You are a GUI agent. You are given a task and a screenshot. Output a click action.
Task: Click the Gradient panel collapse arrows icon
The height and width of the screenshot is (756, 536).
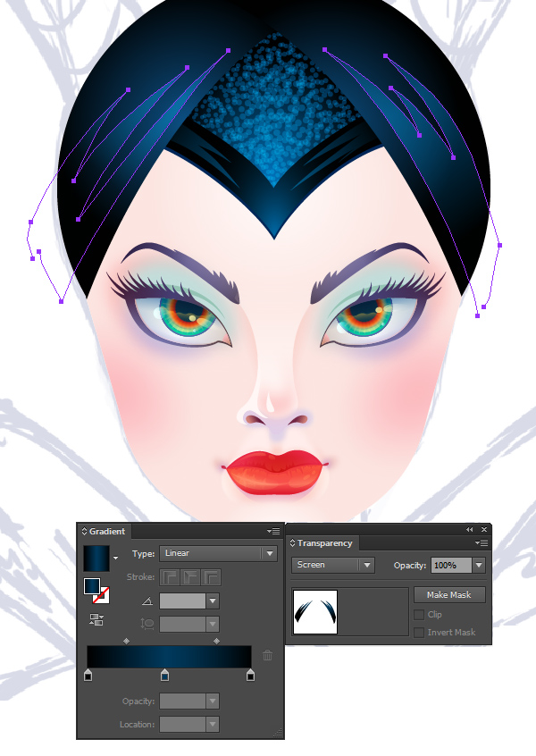pos(84,532)
